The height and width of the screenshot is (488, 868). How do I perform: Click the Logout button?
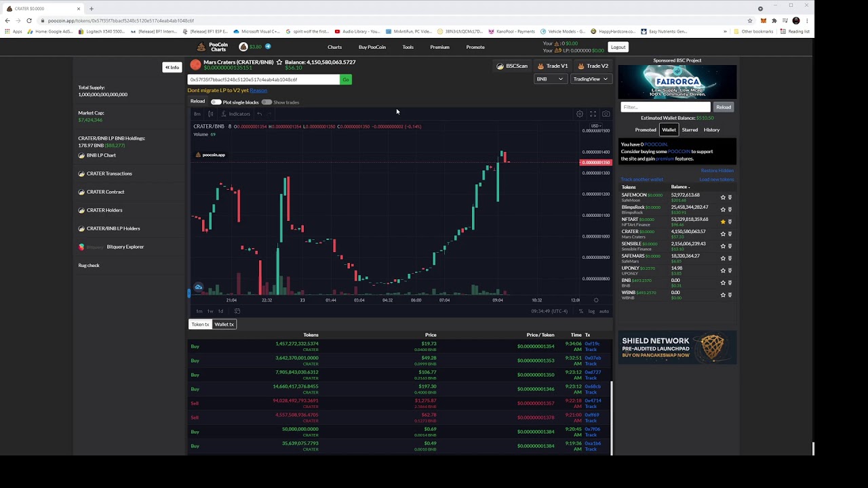click(x=618, y=47)
